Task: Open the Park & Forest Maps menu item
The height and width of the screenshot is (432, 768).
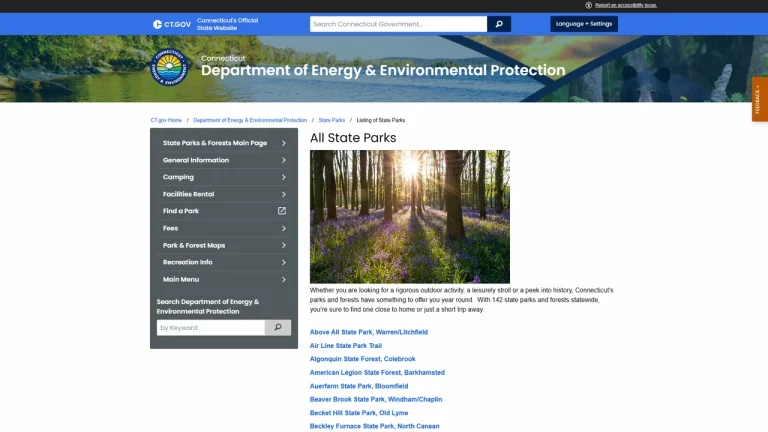Action: [194, 245]
